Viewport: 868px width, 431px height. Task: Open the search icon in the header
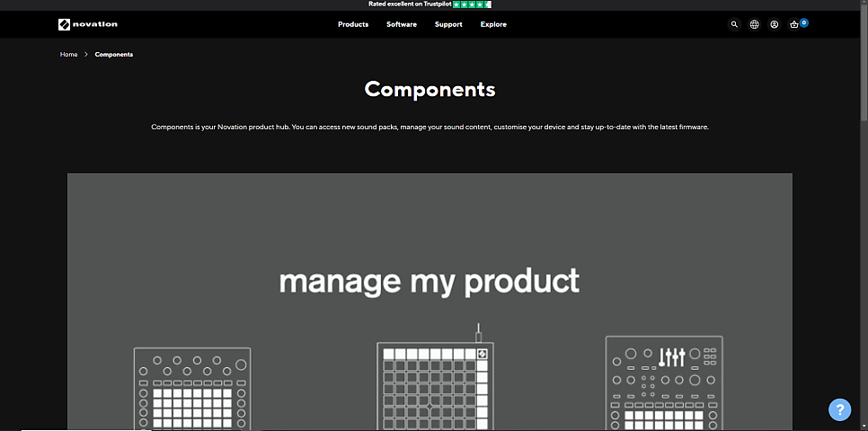[x=734, y=24]
